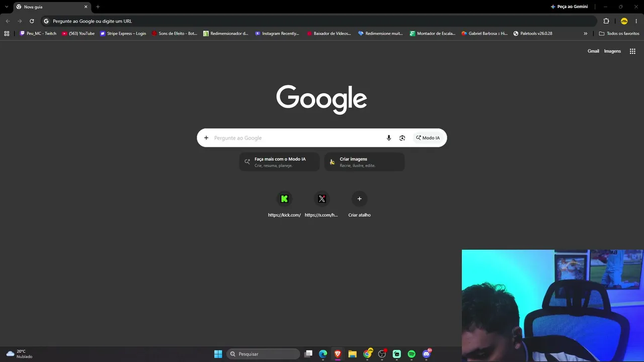Open the Imagens link

612,51
